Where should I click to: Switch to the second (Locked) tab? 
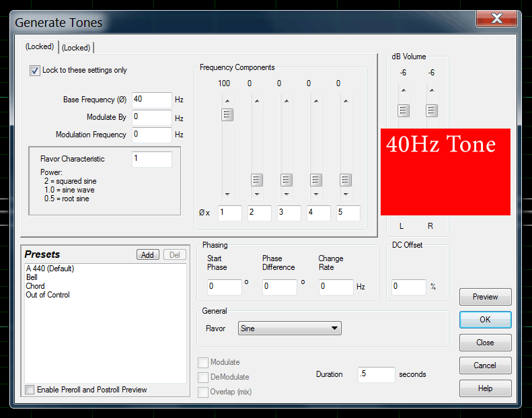(76, 48)
